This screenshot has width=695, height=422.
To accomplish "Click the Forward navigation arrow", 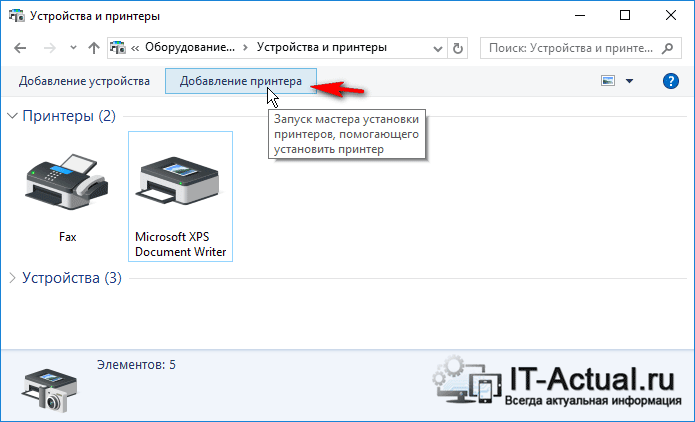I will (x=50, y=48).
